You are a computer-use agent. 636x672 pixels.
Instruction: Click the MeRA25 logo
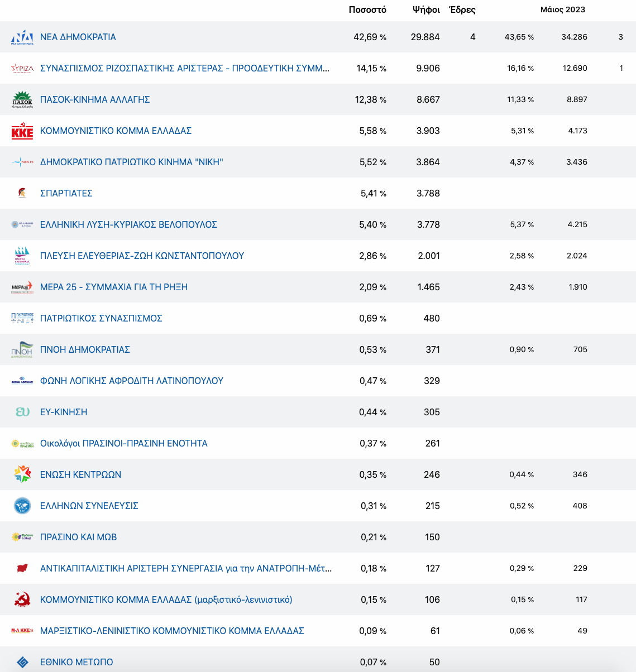[22, 287]
